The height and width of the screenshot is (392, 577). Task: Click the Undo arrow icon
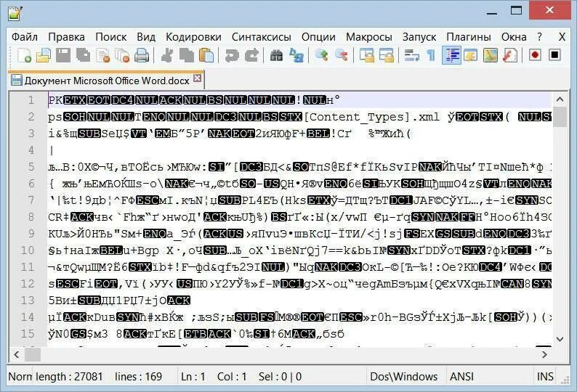(232, 55)
